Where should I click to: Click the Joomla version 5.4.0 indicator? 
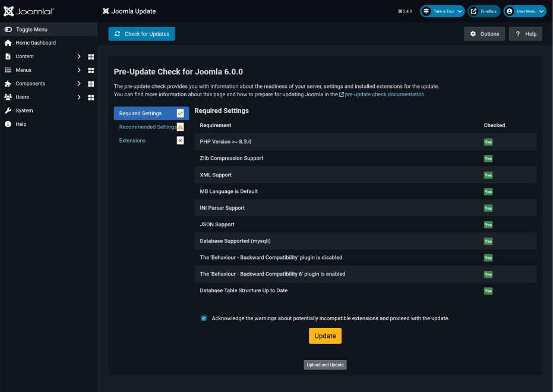coord(405,11)
